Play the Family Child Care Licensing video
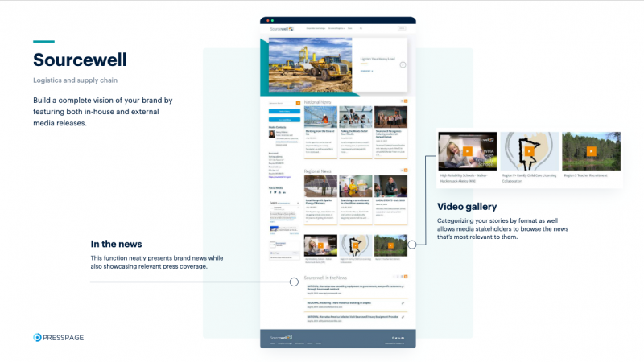The height and width of the screenshot is (362, 644). [x=529, y=151]
